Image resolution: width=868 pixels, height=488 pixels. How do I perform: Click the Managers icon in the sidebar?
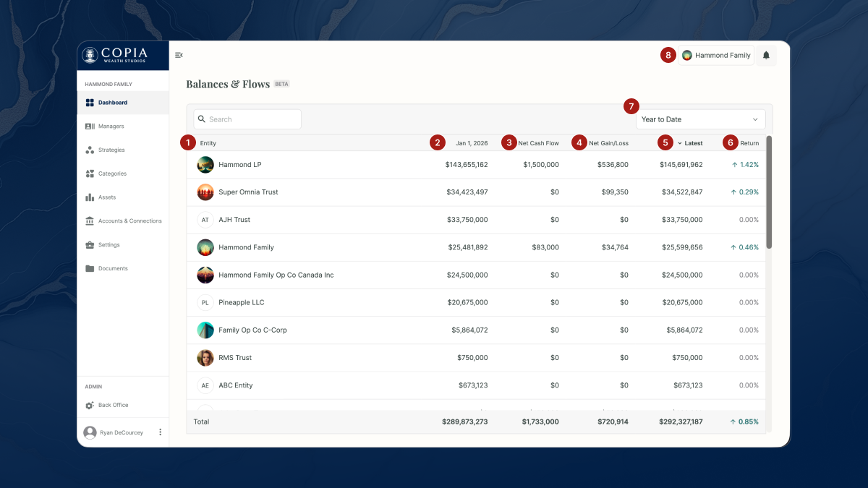coord(90,127)
